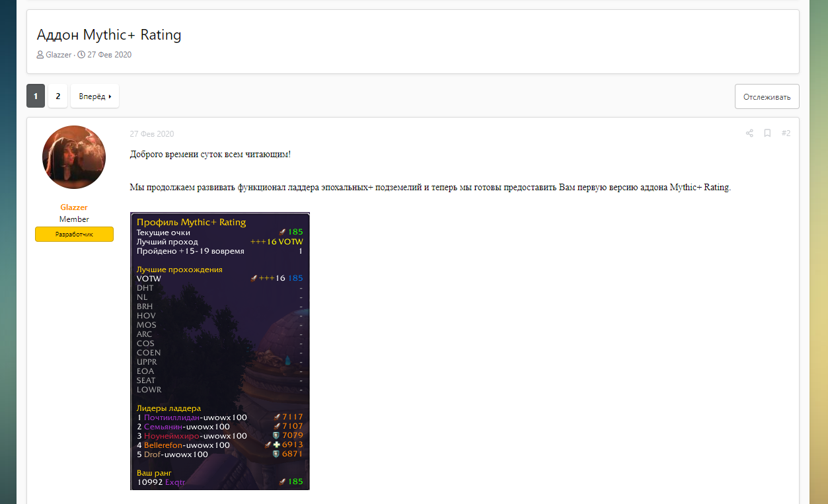Click the Glazzer author link under the thread title
This screenshot has height=504, width=828.
(58, 55)
